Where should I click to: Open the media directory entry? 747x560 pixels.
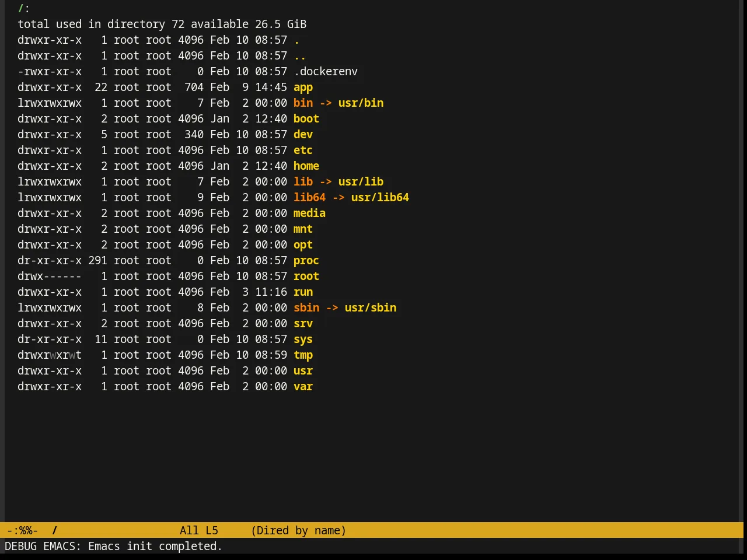click(309, 213)
